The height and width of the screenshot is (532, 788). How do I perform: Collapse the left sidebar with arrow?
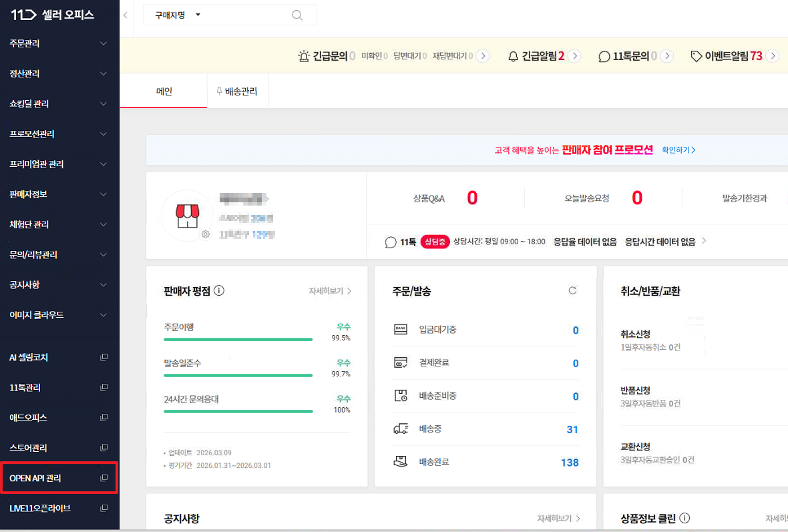(125, 15)
